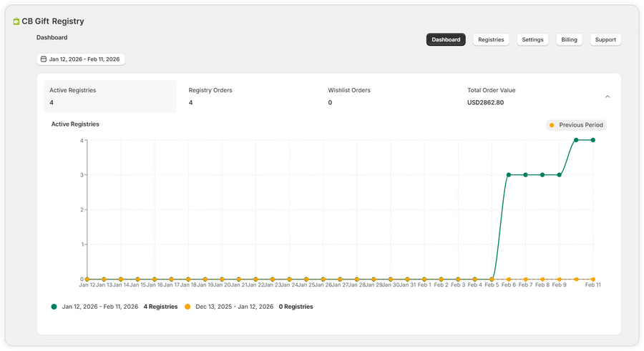The width and height of the screenshot is (644, 351).
Task: Select the Active Registries metric card
Action: pos(110,97)
